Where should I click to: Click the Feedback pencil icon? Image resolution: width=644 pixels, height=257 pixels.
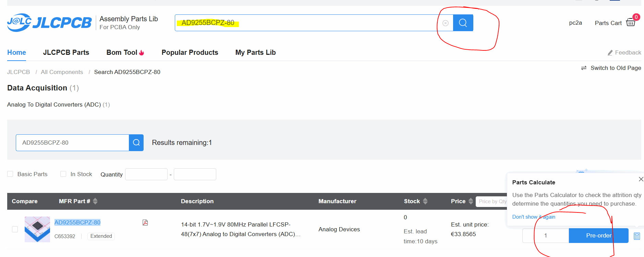[x=610, y=53]
